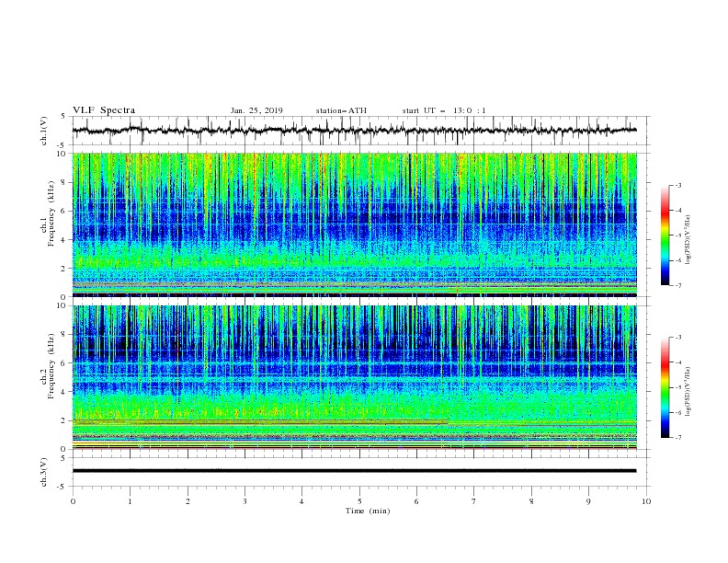Click time axis tick label "5"

click(x=359, y=501)
